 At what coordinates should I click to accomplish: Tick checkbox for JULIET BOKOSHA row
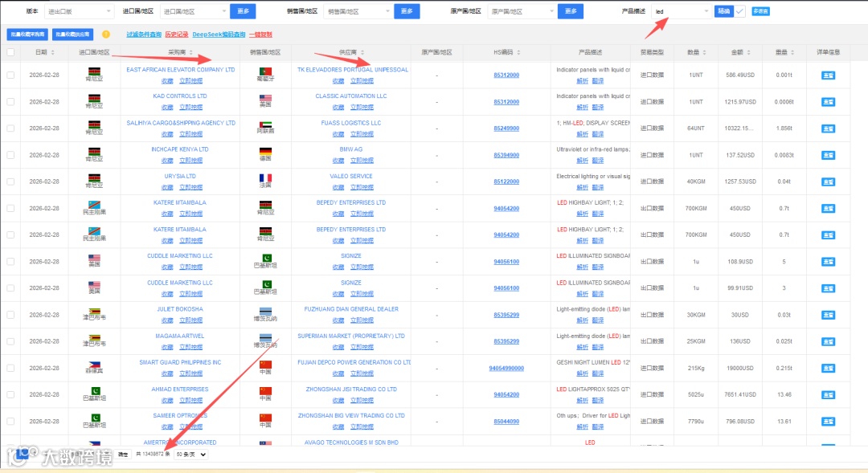pos(10,315)
